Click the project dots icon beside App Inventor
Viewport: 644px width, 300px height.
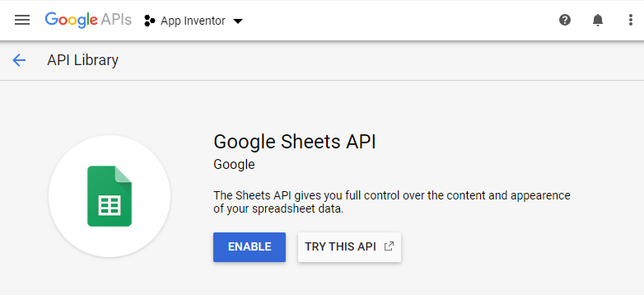pyautogui.click(x=150, y=21)
